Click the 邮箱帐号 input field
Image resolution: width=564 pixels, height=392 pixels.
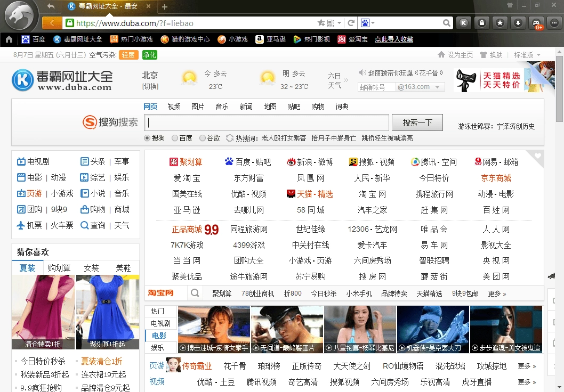(376, 87)
